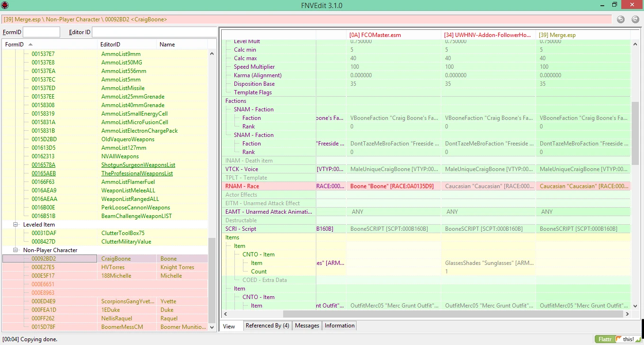Click Boone race value under FCOMaster.esm
644x345 pixels.
[x=392, y=186]
